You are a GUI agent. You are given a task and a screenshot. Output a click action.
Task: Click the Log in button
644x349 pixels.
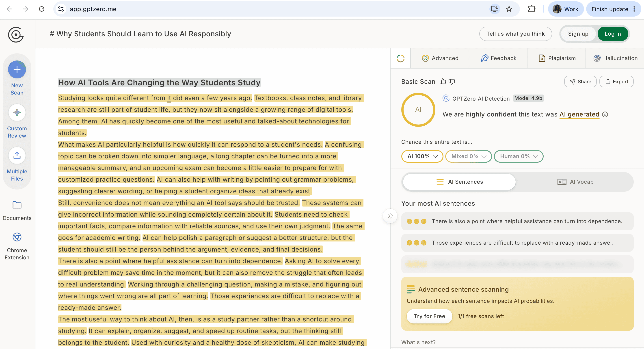613,34
